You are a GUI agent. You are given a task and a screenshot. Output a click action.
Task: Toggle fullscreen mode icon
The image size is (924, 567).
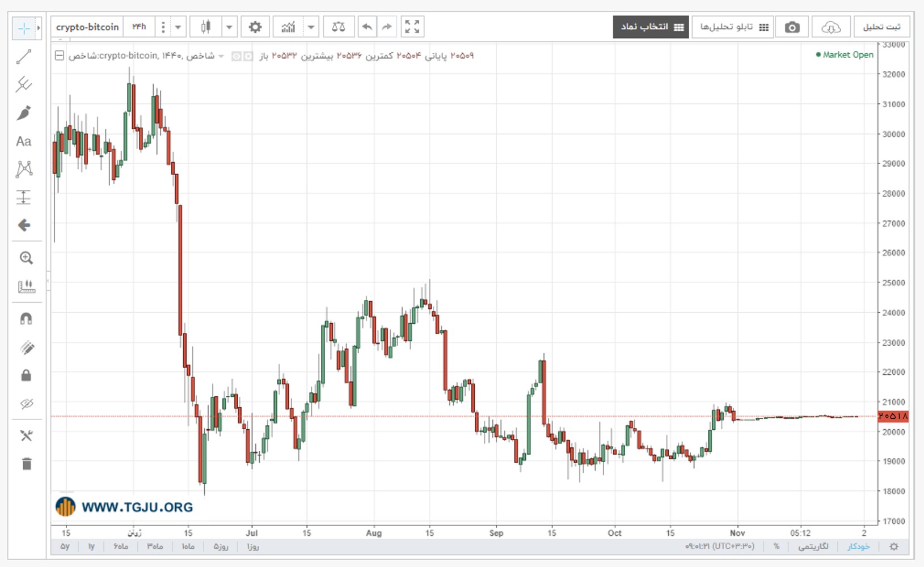412,27
